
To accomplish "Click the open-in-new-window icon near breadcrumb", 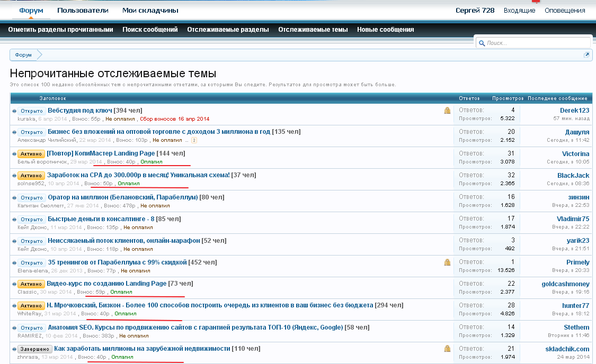I will (586, 55).
